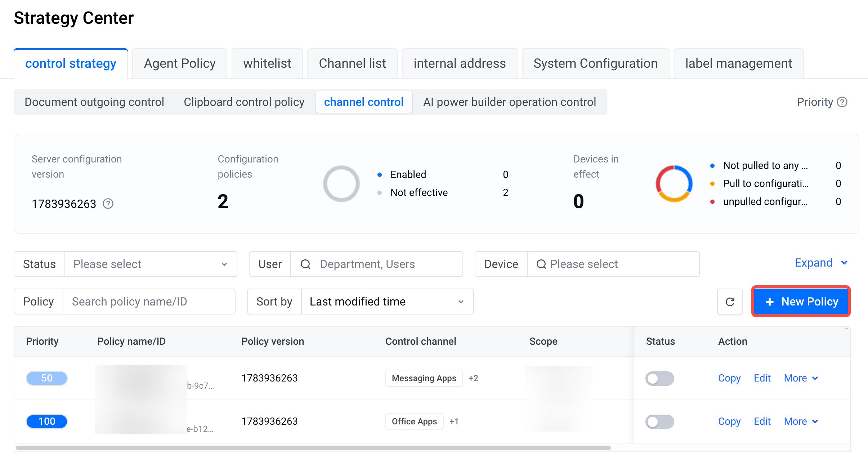Click the refresh icon beside New Policy

click(x=730, y=302)
